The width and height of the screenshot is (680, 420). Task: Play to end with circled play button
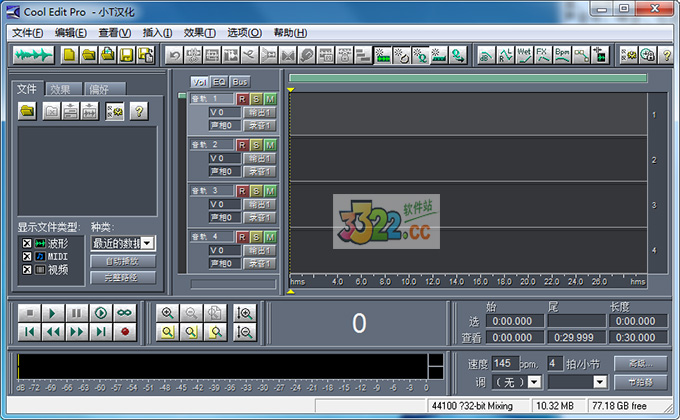coord(101,313)
